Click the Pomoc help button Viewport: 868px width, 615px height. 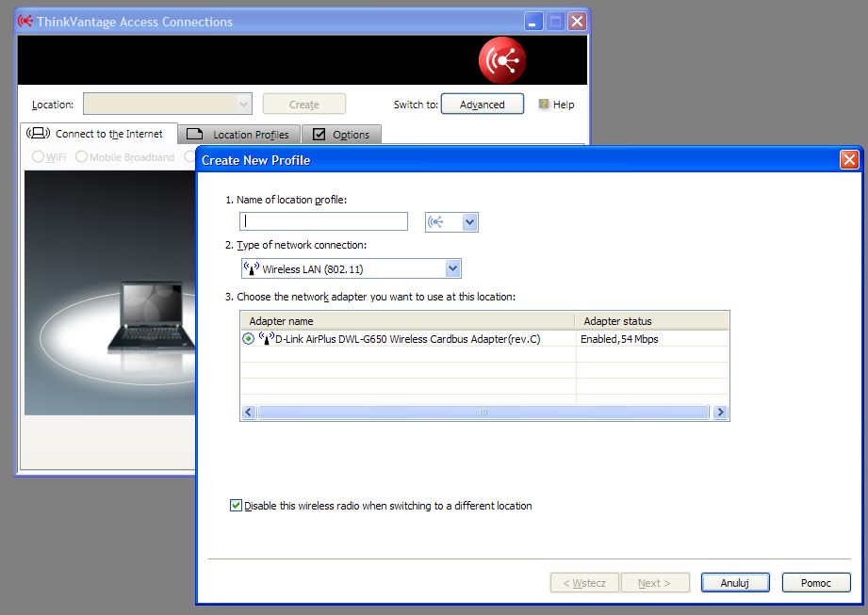[x=816, y=582]
